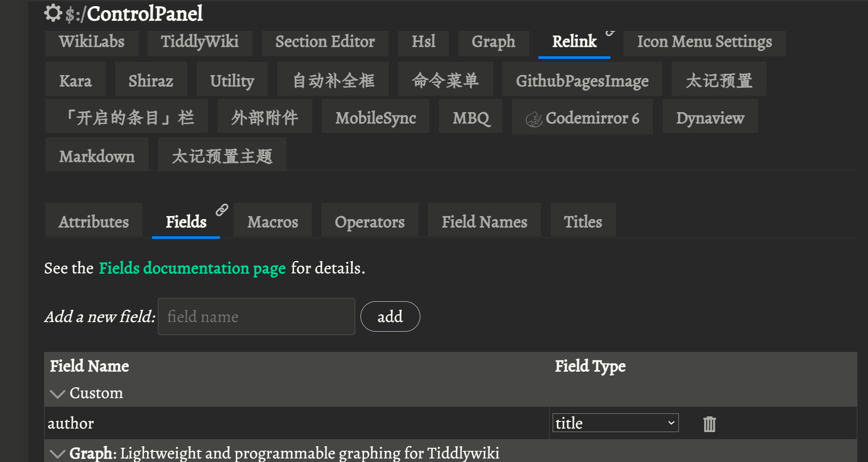This screenshot has height=462, width=868.
Task: Click the $:/ControlPanel tiddler title
Action: (x=134, y=14)
